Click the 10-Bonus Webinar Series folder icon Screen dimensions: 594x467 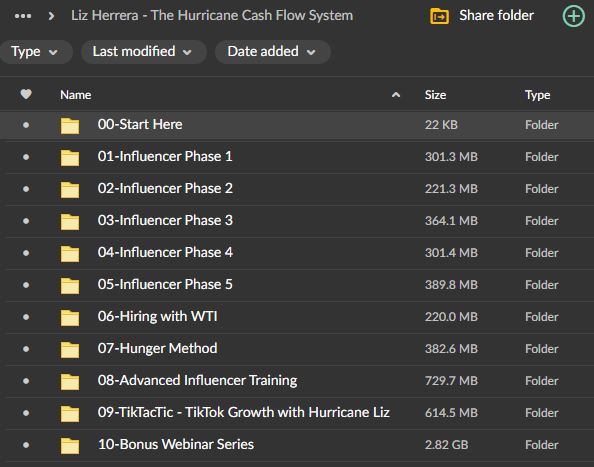(x=70, y=445)
